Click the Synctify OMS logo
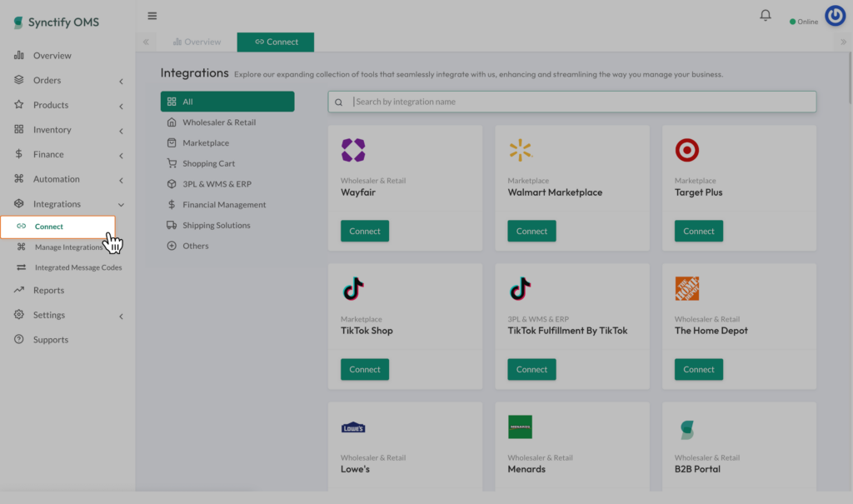This screenshot has width=853, height=504. (56, 22)
